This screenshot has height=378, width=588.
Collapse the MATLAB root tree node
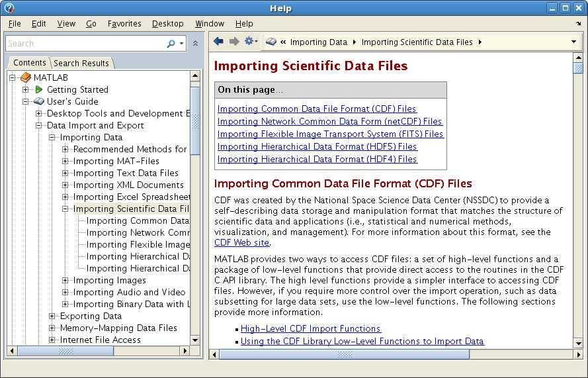13,77
